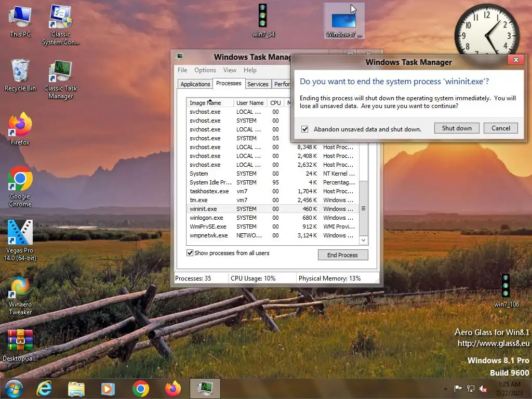The image size is (532, 399).
Task: Launch Google Chrome from the desktop
Action: coord(20,187)
